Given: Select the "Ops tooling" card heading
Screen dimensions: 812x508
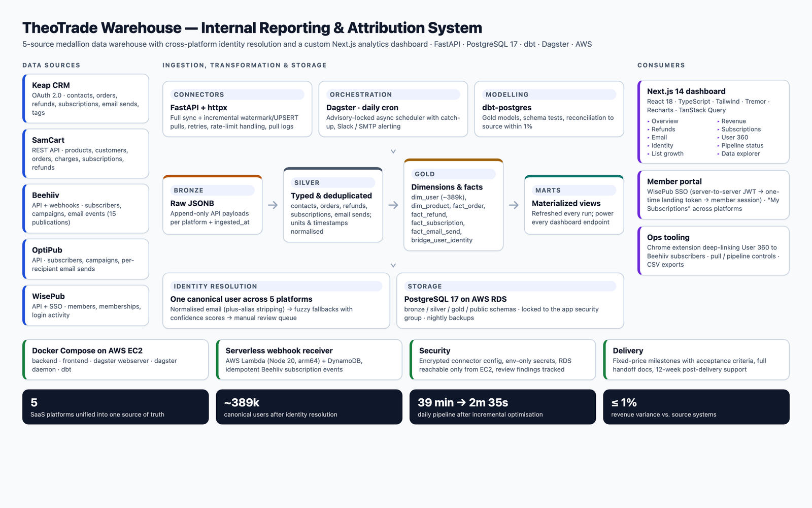Looking at the screenshot, I should point(668,237).
